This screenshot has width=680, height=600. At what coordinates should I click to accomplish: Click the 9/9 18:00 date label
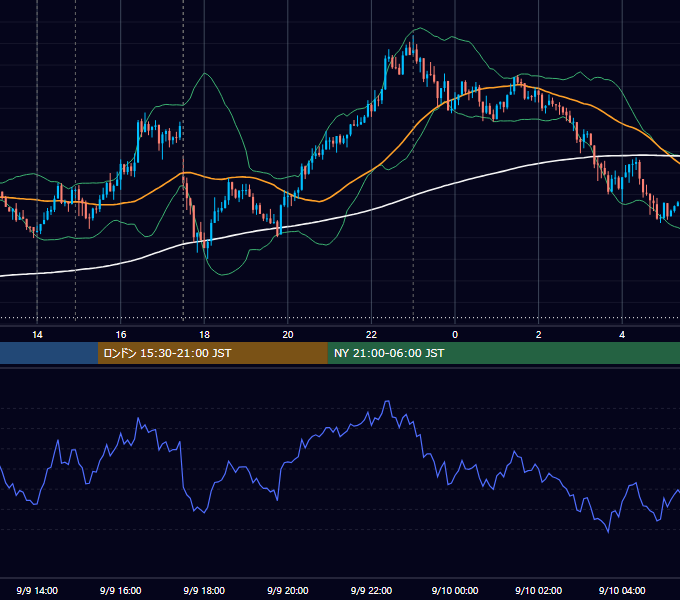(x=204, y=590)
